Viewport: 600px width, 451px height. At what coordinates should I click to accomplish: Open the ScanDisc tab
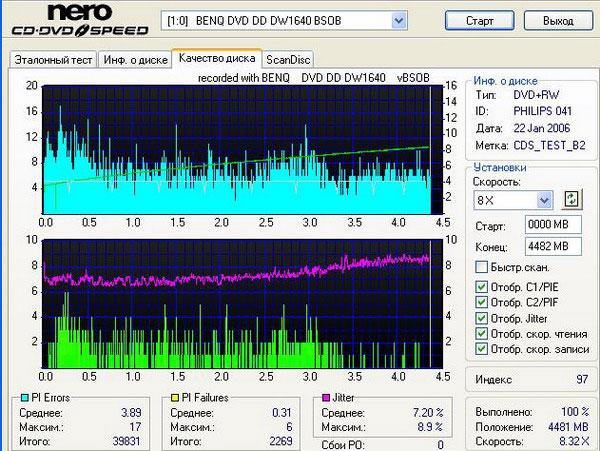pos(288,60)
